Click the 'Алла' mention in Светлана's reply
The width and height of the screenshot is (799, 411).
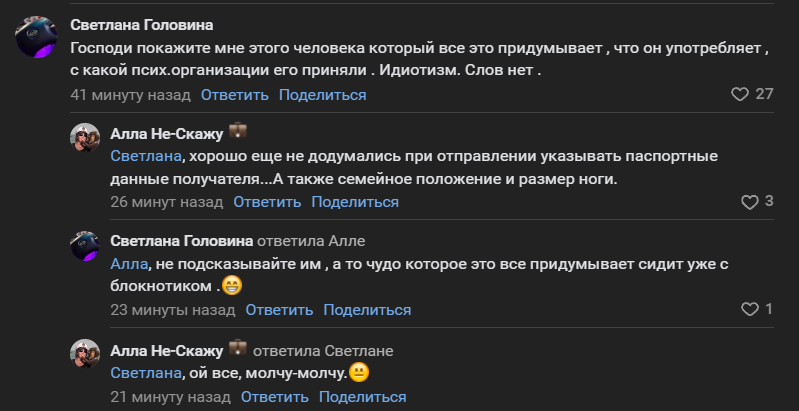pyautogui.click(x=128, y=263)
